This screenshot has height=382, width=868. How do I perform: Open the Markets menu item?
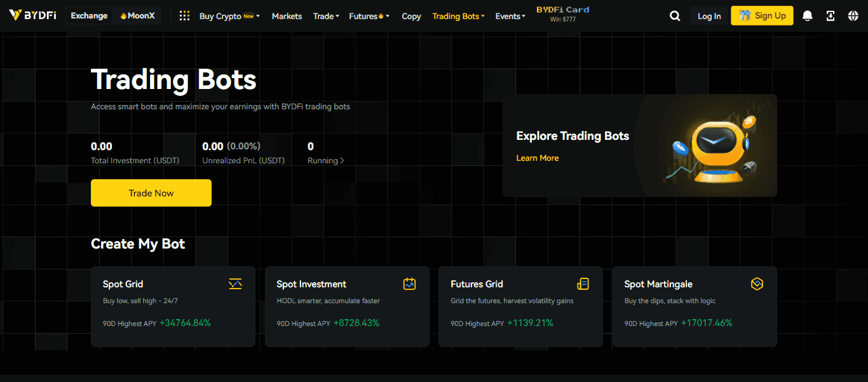287,16
